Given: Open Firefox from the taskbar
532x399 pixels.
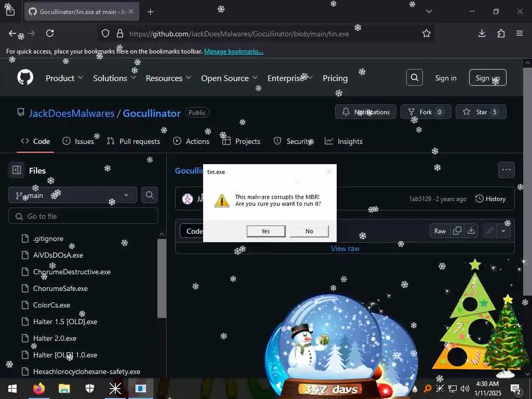Looking at the screenshot, I should [x=38, y=389].
